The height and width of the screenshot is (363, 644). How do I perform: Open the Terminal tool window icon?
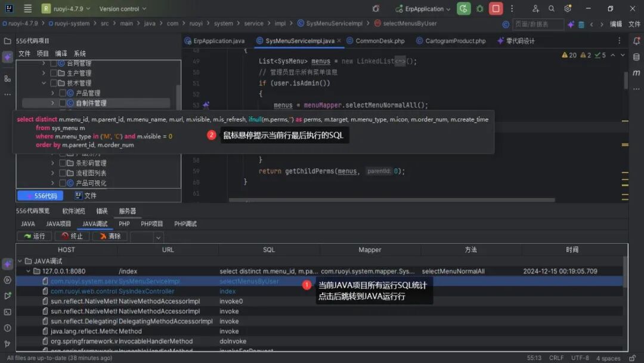click(7, 312)
